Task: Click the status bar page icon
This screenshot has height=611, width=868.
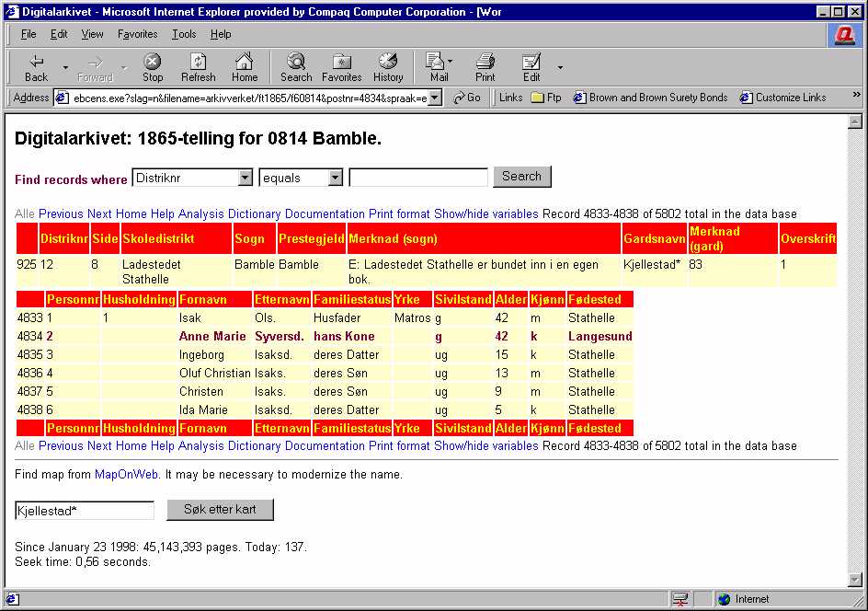Action: click(12, 599)
